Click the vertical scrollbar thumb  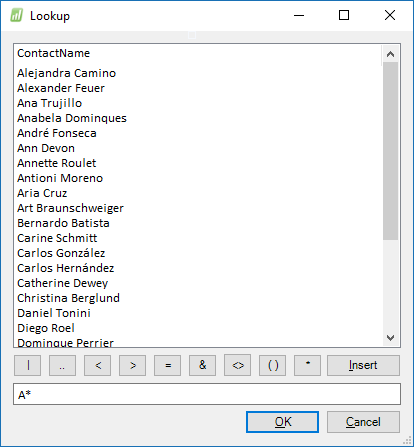(390, 151)
